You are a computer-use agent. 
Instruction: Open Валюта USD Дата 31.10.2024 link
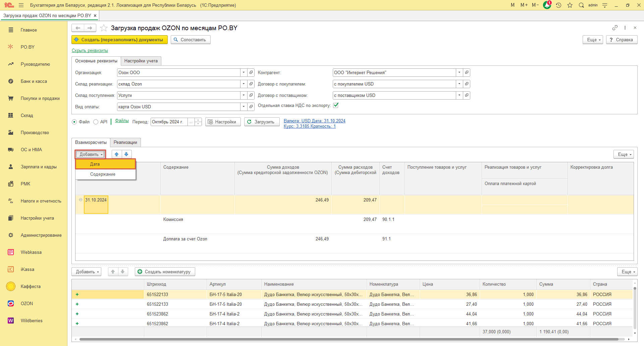tap(315, 121)
